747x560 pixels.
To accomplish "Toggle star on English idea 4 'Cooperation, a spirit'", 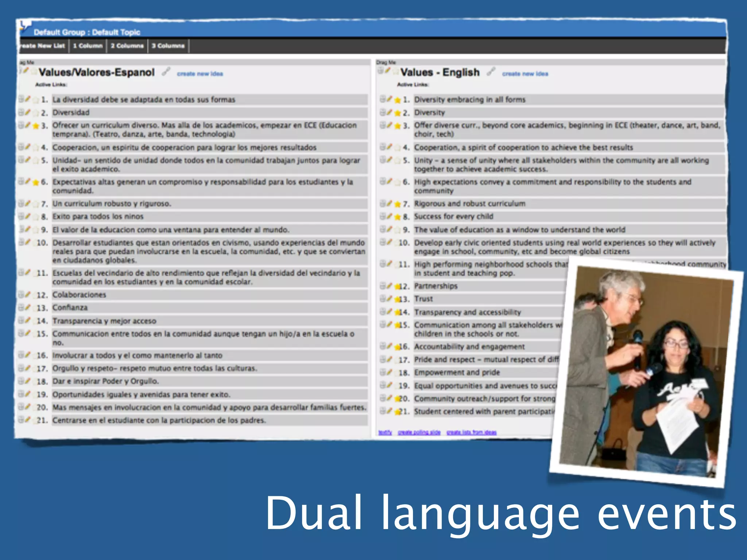I will (398, 148).
